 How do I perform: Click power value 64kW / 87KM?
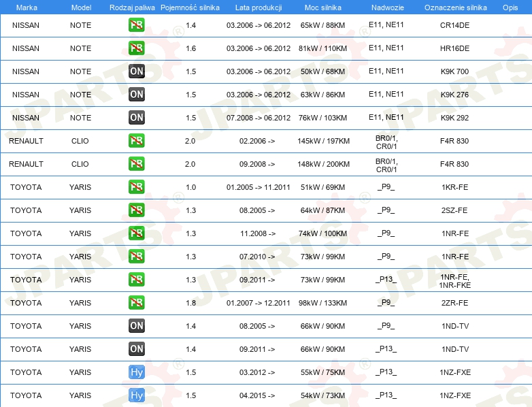322,210
